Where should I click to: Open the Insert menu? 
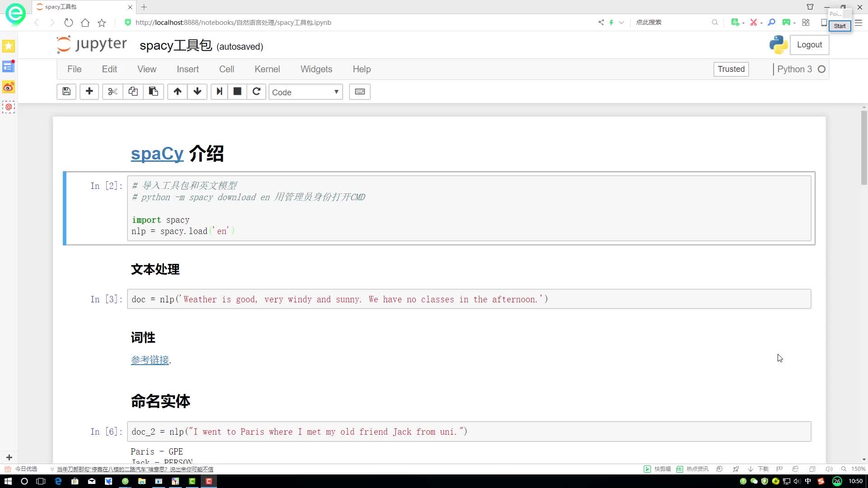[188, 69]
